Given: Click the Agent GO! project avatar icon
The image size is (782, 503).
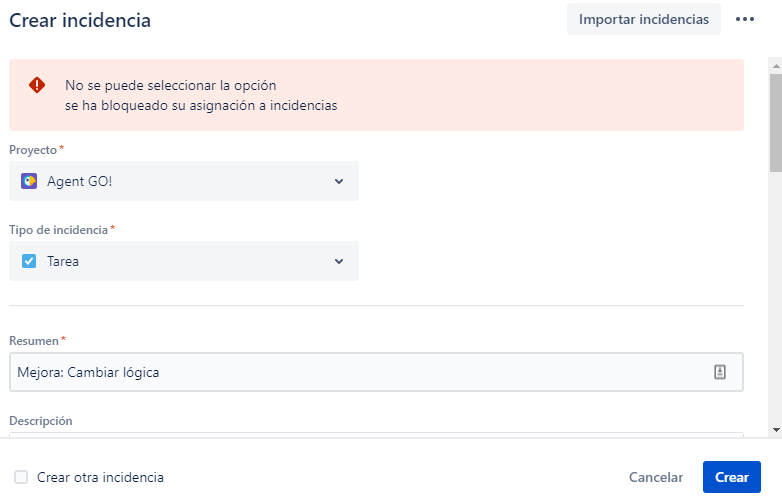Looking at the screenshot, I should pos(29,181).
